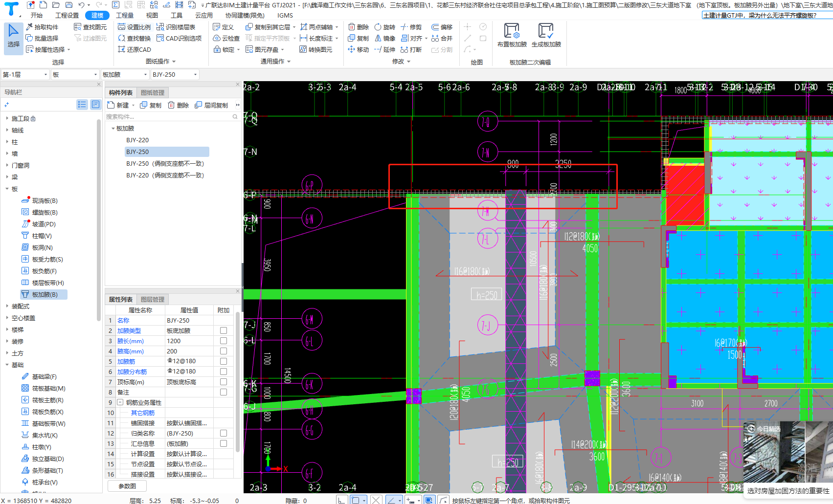
Task: Toggle 附加 checkbox for 腋长(mm) row
Action: [224, 341]
